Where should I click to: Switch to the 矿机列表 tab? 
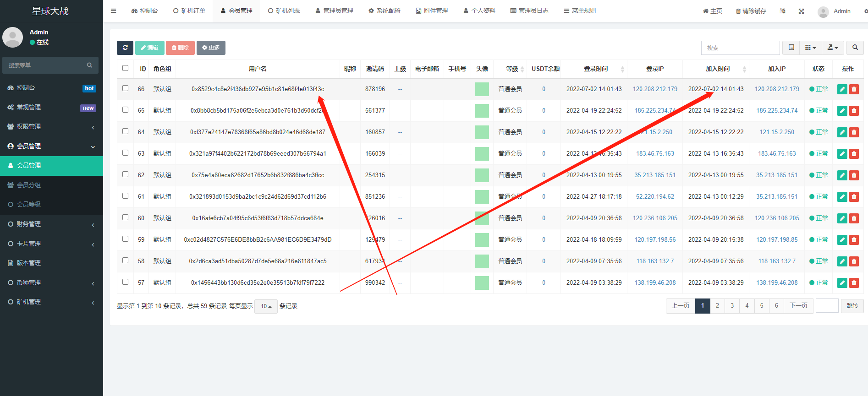284,11
